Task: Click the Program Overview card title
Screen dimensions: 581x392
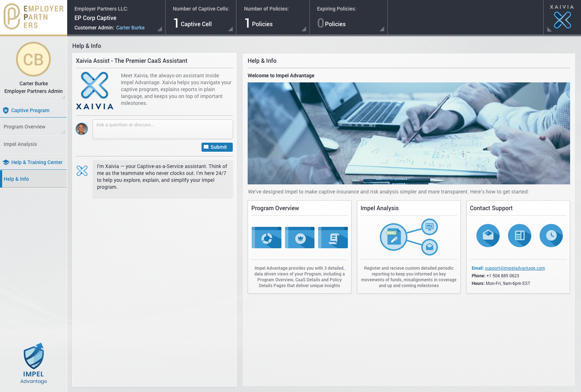Action: tap(275, 208)
